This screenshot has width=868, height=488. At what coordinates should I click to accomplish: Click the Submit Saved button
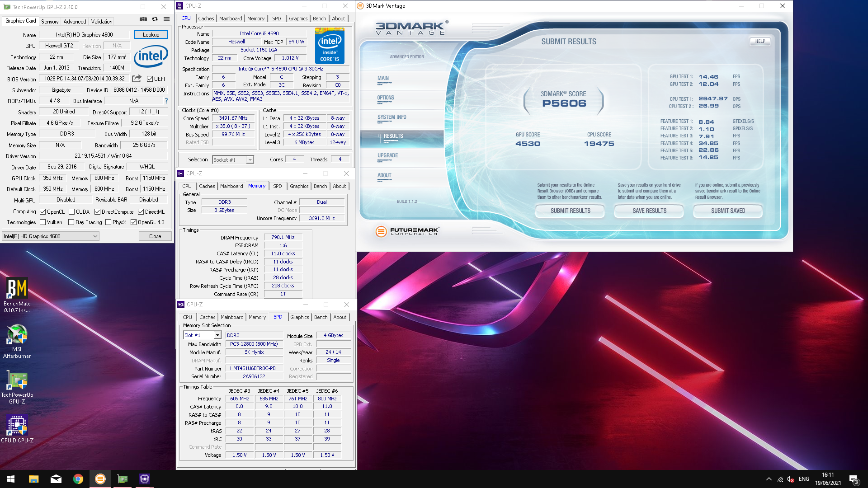[728, 211]
